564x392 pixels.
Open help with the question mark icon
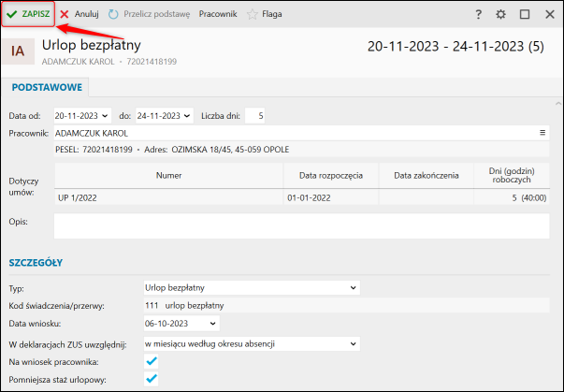click(x=478, y=14)
